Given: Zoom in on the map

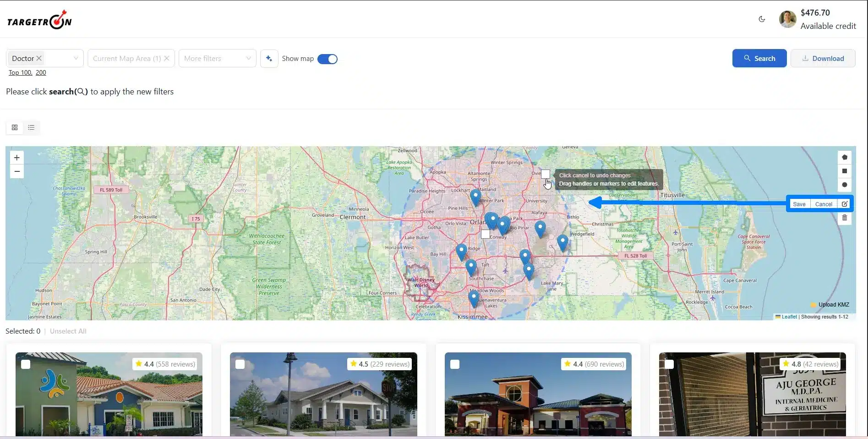Looking at the screenshot, I should click(x=17, y=158).
